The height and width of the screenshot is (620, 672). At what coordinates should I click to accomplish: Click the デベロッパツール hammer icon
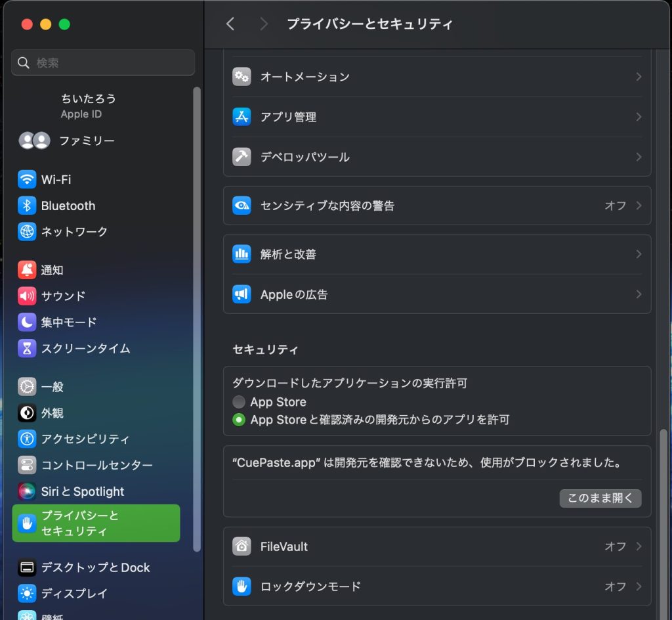241,157
